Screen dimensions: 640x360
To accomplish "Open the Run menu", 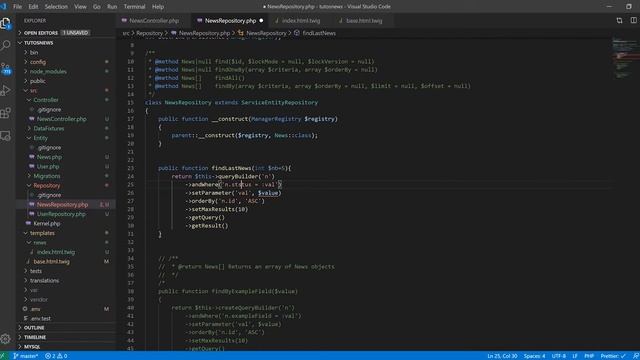I will click(x=112, y=7).
